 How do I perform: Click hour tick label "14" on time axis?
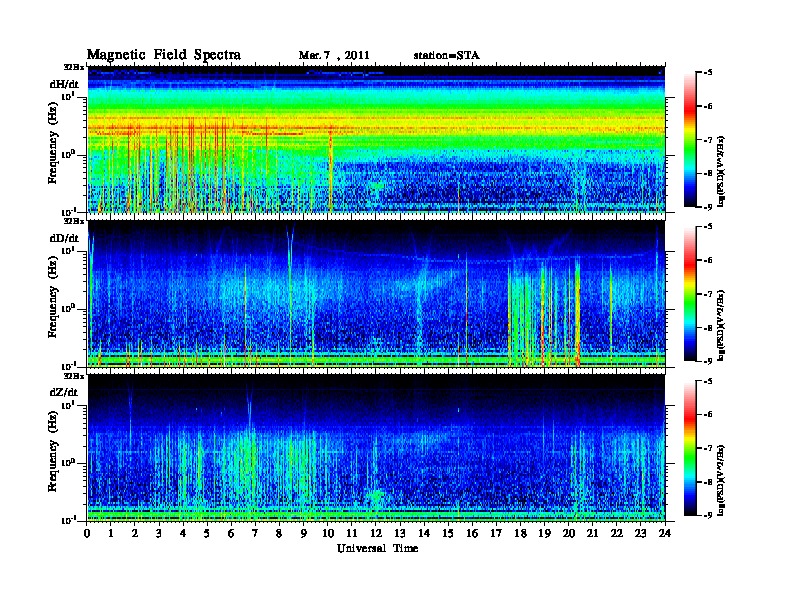point(424,534)
